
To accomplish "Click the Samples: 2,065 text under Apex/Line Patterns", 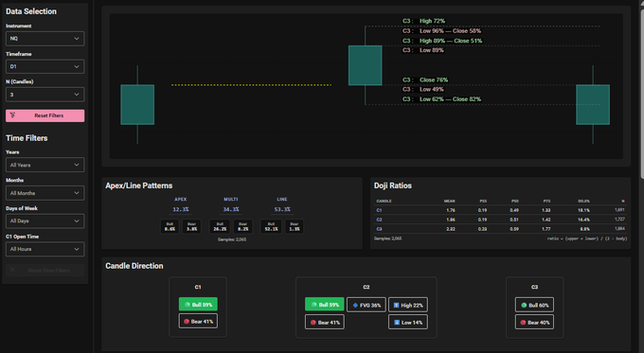I will [232, 239].
